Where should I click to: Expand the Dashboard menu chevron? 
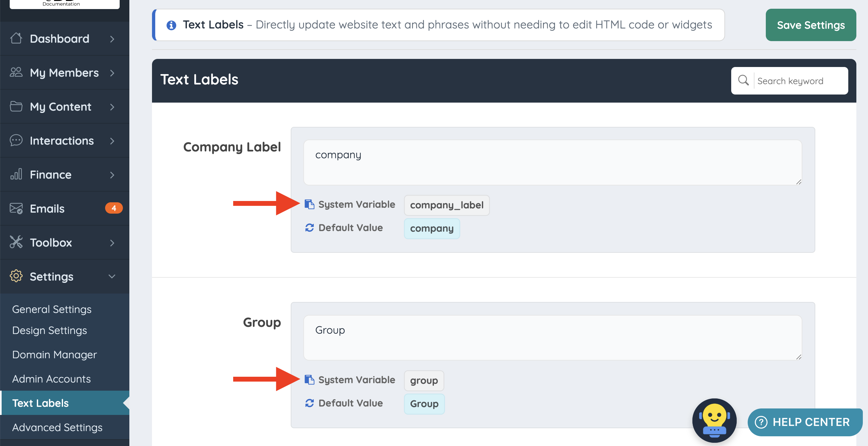[x=112, y=39]
